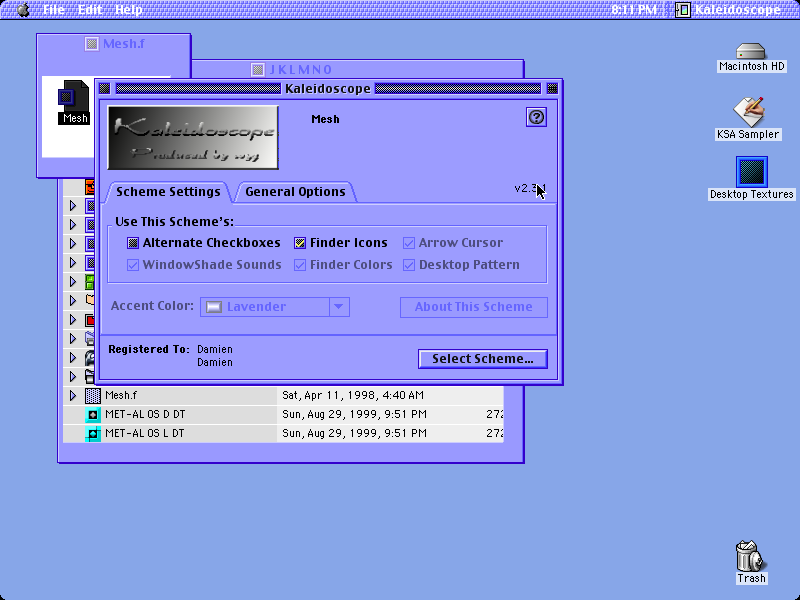Click the MET-AL OS L DT file icon
The width and height of the screenshot is (800, 600).
93,434
